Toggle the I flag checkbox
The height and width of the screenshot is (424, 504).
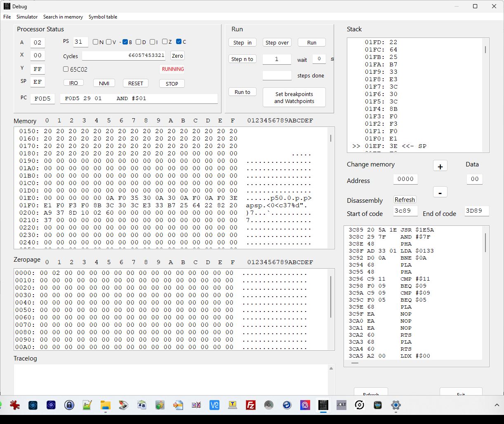(152, 42)
